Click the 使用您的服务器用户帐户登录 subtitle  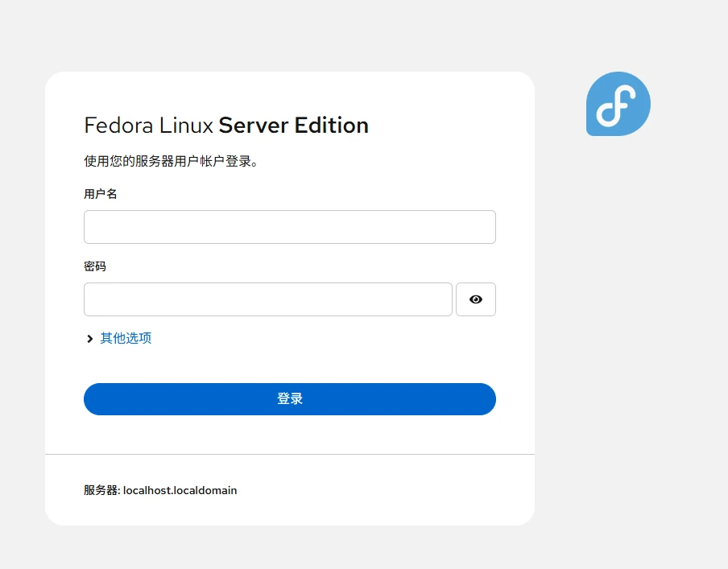(171, 161)
